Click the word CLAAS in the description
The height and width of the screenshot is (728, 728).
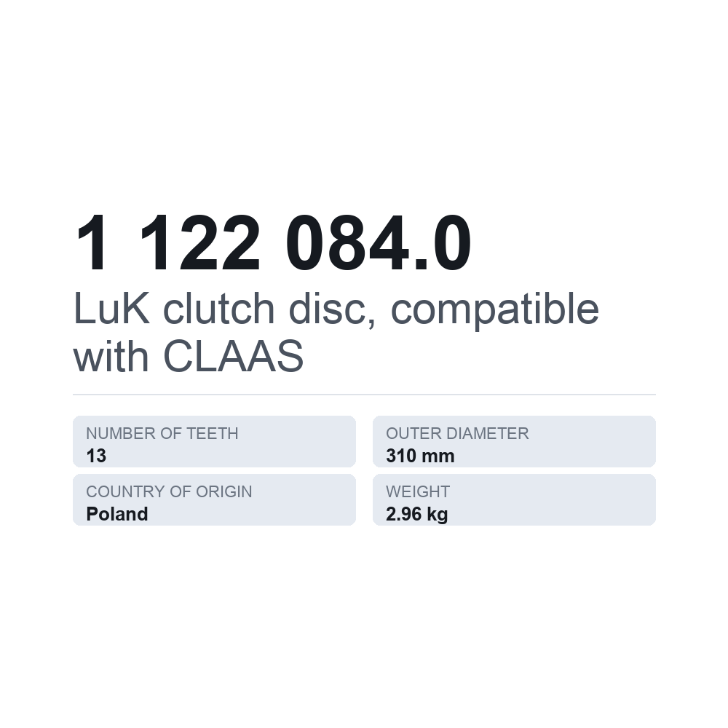[234, 356]
